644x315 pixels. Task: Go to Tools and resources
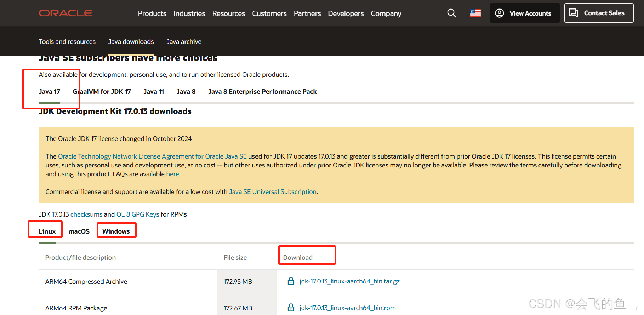point(67,42)
